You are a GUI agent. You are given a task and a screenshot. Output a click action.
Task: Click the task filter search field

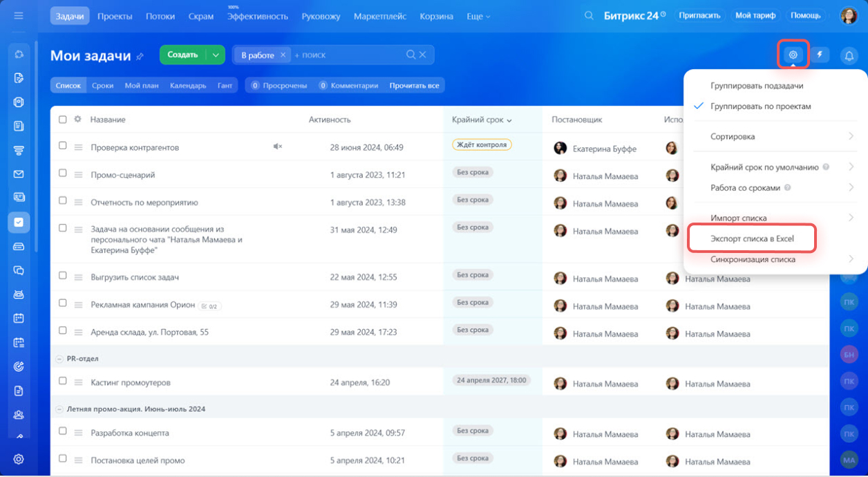[x=346, y=55]
